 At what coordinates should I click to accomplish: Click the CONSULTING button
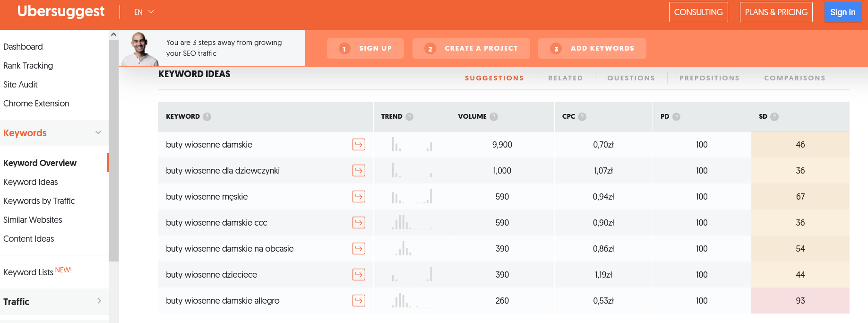tap(698, 12)
